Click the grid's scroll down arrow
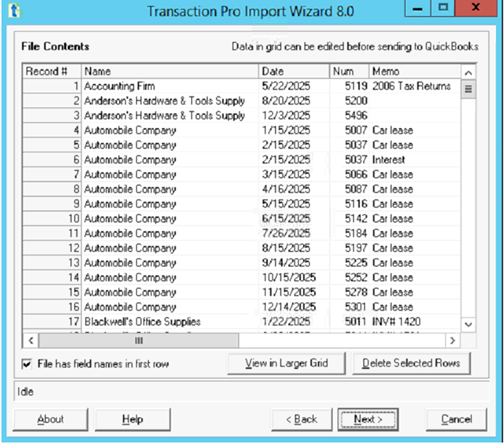 coord(468,324)
